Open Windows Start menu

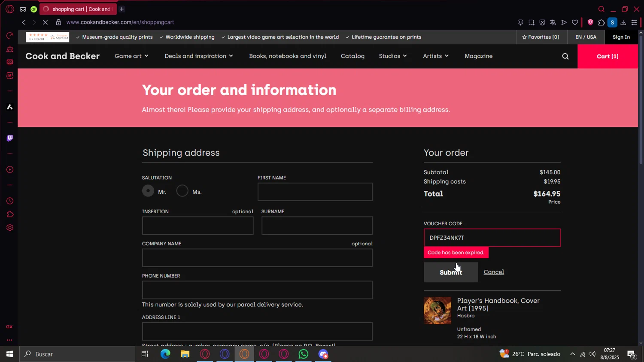tap(9, 354)
